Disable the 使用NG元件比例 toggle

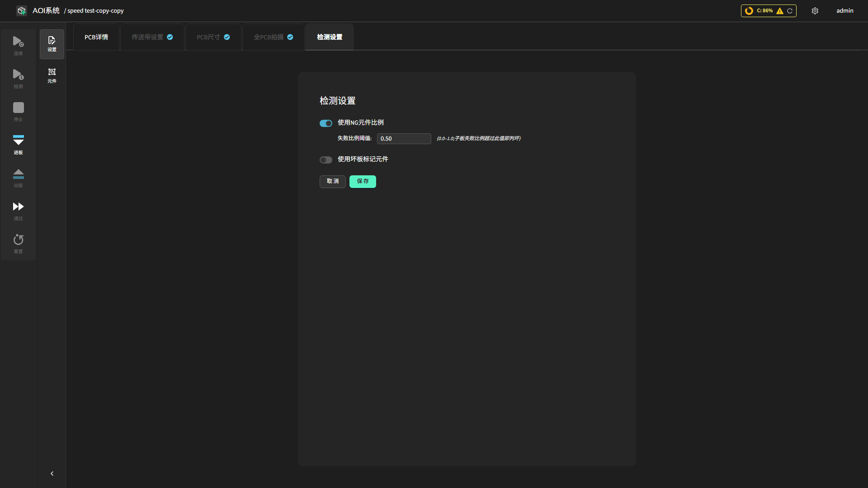pos(325,123)
